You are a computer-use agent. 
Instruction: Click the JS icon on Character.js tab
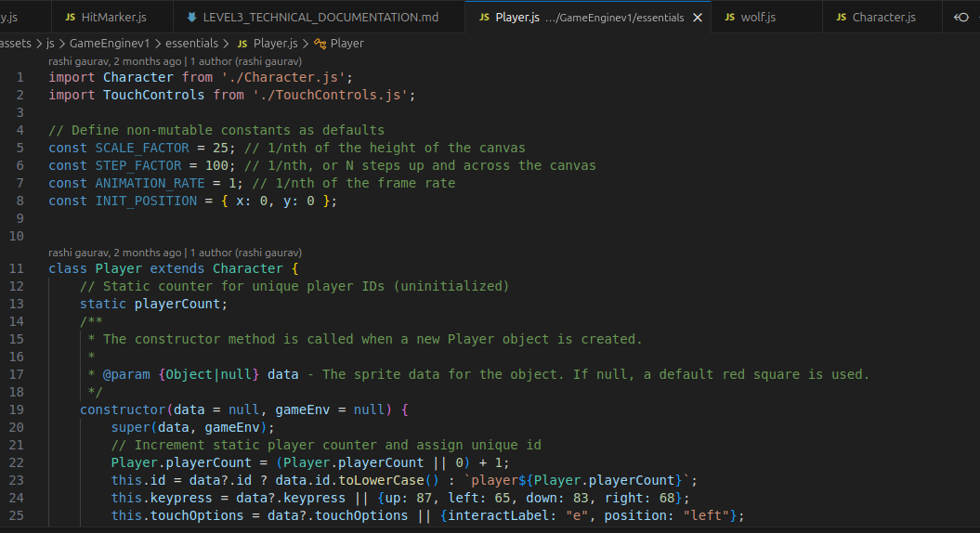pyautogui.click(x=842, y=18)
